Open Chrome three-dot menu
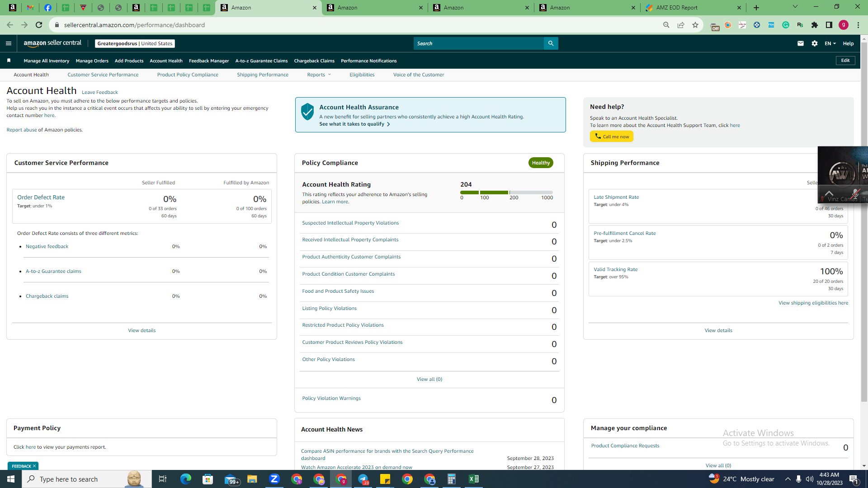 click(858, 25)
